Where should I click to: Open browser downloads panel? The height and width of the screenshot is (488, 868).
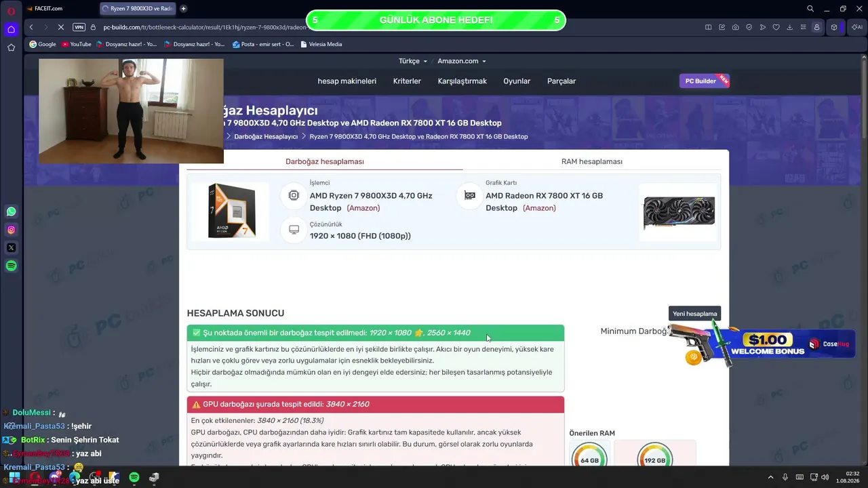[790, 27]
